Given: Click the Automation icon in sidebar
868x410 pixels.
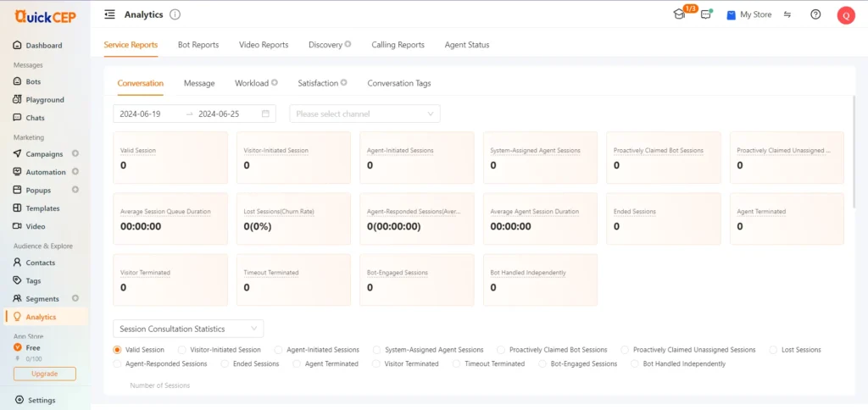Looking at the screenshot, I should [17, 172].
